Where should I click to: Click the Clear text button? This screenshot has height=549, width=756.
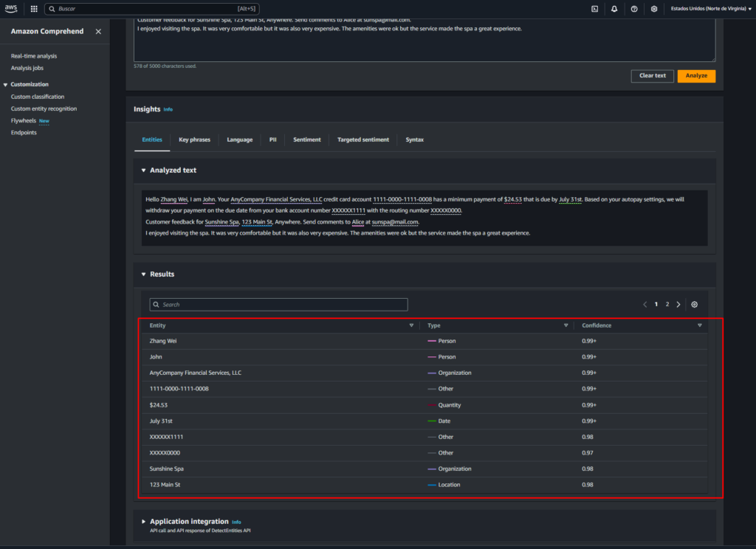coord(652,75)
